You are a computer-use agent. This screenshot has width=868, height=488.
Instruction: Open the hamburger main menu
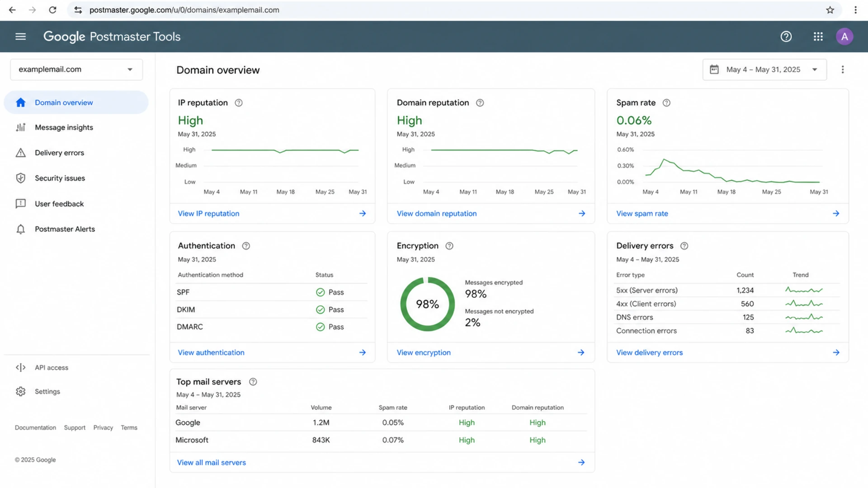pos(20,37)
